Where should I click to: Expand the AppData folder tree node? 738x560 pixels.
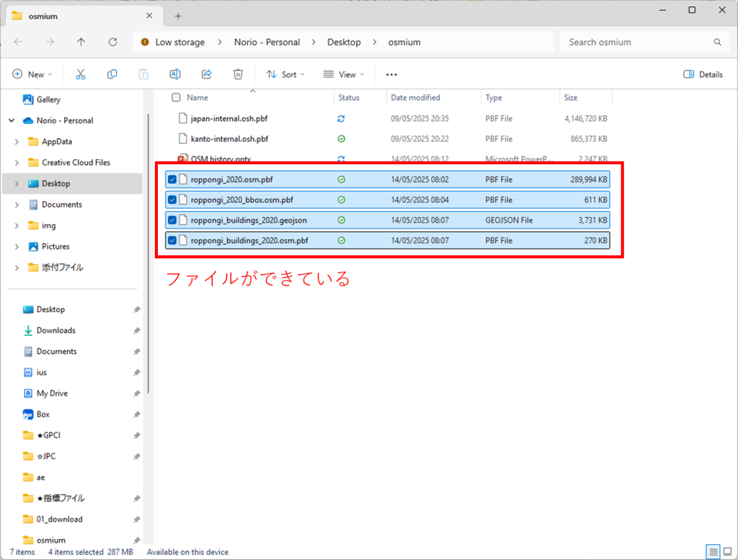(x=17, y=142)
